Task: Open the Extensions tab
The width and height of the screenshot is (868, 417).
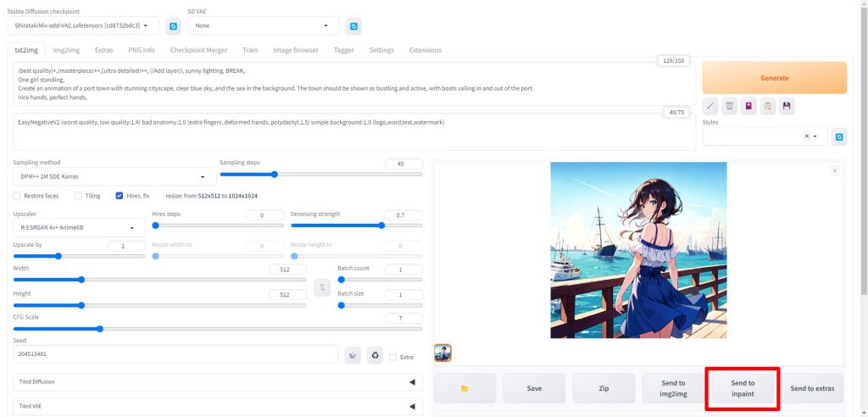Action: (x=426, y=50)
